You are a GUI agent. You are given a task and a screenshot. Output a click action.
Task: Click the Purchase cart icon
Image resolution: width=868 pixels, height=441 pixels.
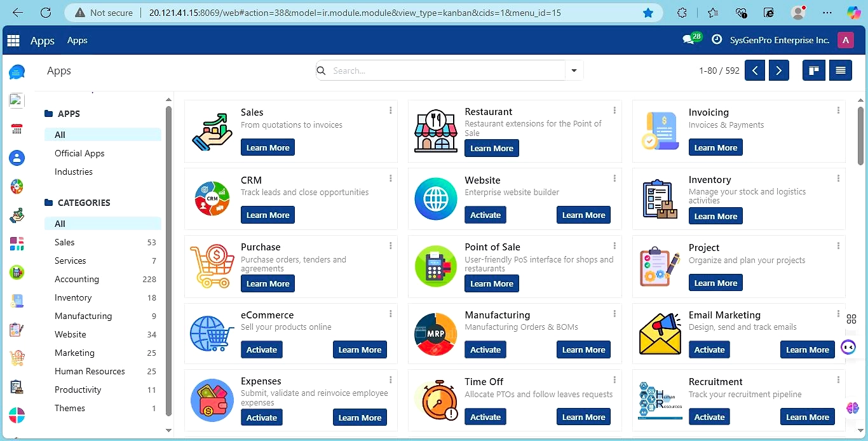click(x=212, y=266)
